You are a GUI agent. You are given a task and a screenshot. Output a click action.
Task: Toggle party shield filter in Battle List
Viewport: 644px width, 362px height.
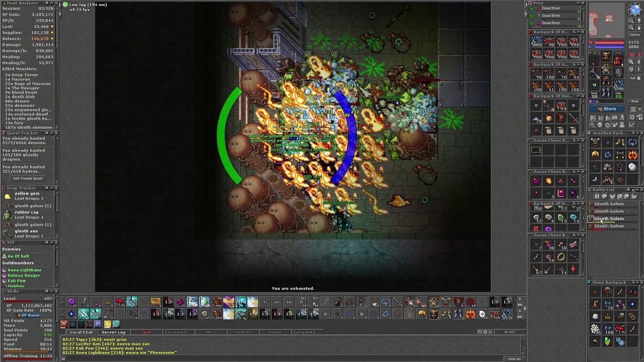tap(626, 196)
